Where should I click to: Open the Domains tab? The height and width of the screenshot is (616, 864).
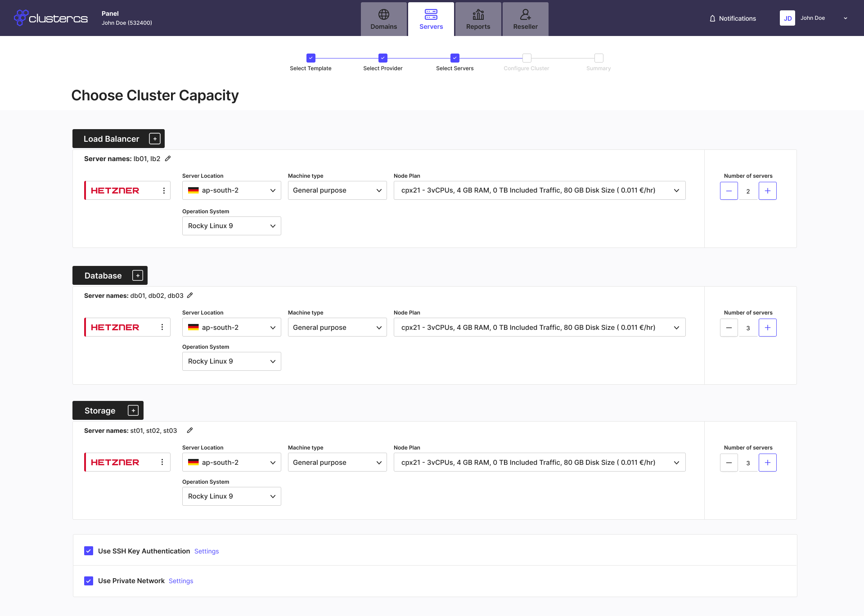tap(383, 19)
